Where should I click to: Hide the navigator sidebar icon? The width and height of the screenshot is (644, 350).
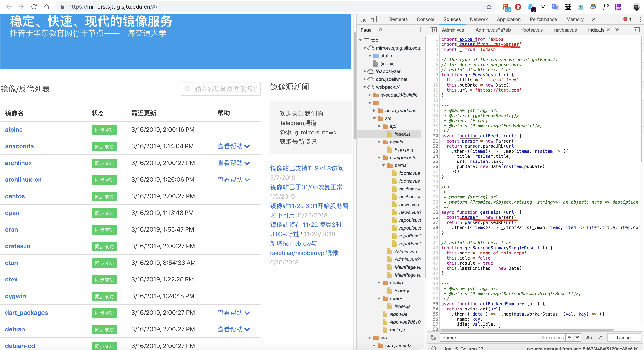[x=434, y=30]
